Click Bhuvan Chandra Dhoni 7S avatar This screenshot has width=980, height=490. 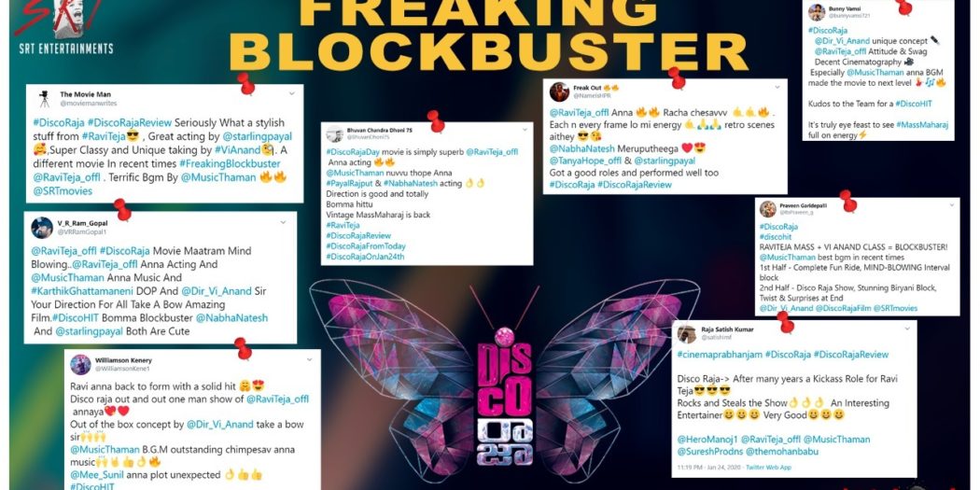(335, 133)
